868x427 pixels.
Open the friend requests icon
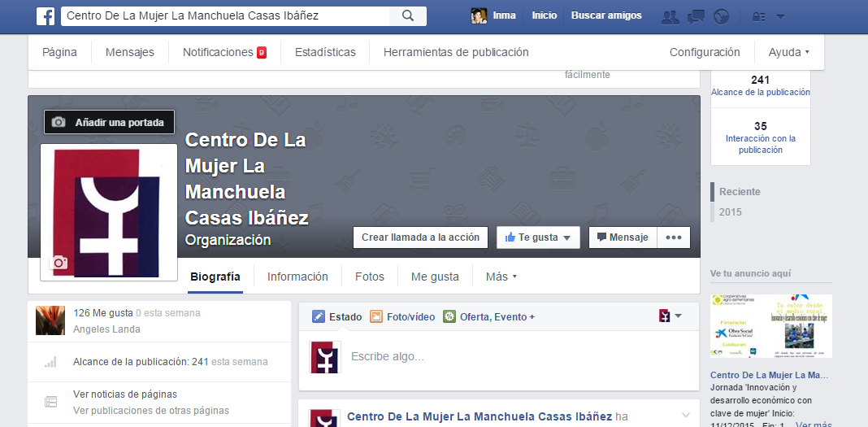tap(671, 16)
